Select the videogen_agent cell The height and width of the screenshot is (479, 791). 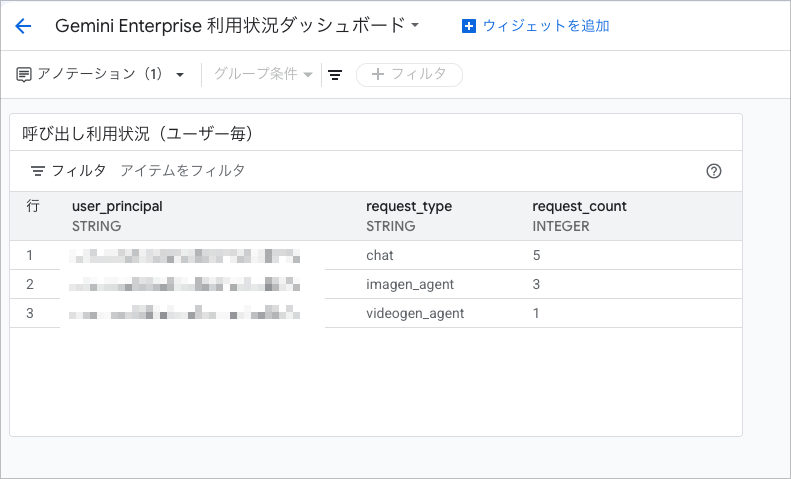click(415, 313)
